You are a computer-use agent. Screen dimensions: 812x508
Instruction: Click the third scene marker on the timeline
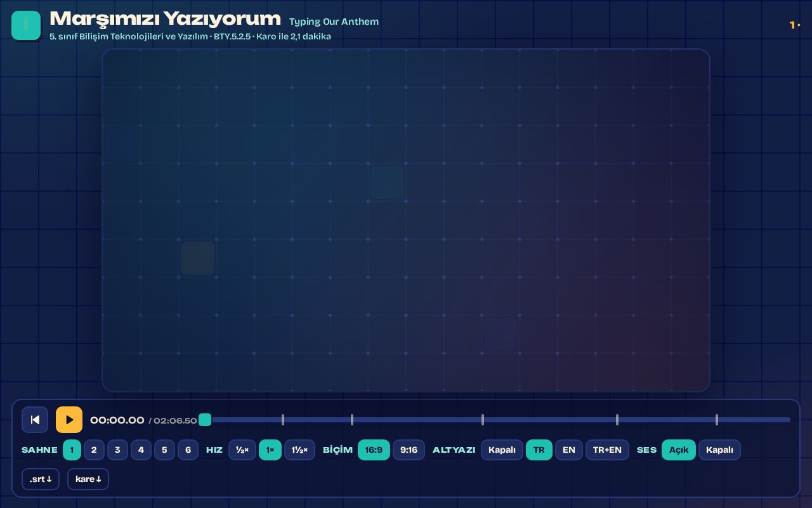coord(483,420)
